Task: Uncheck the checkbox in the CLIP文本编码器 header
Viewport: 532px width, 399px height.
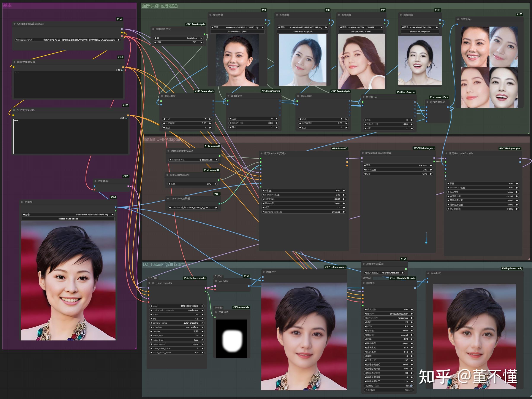Action: 119,70
